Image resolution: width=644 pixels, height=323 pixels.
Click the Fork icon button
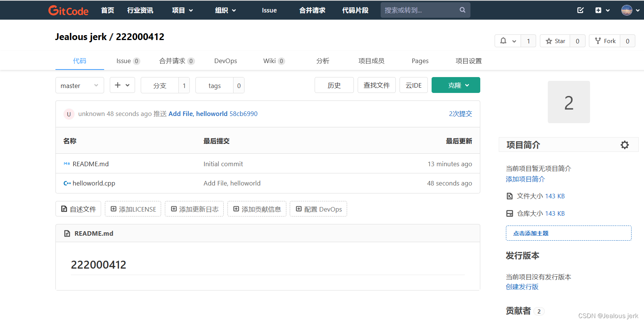[598, 41]
